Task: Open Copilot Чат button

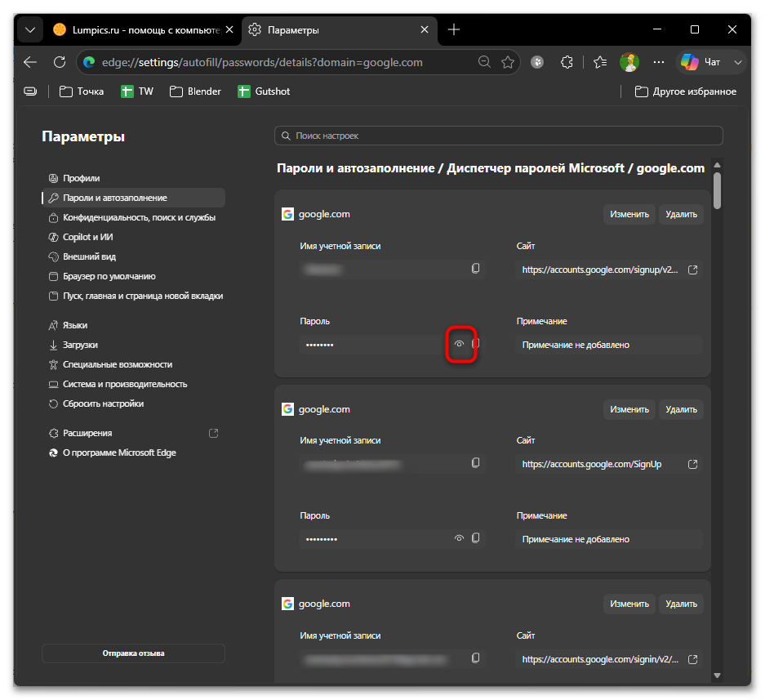Action: pos(701,62)
